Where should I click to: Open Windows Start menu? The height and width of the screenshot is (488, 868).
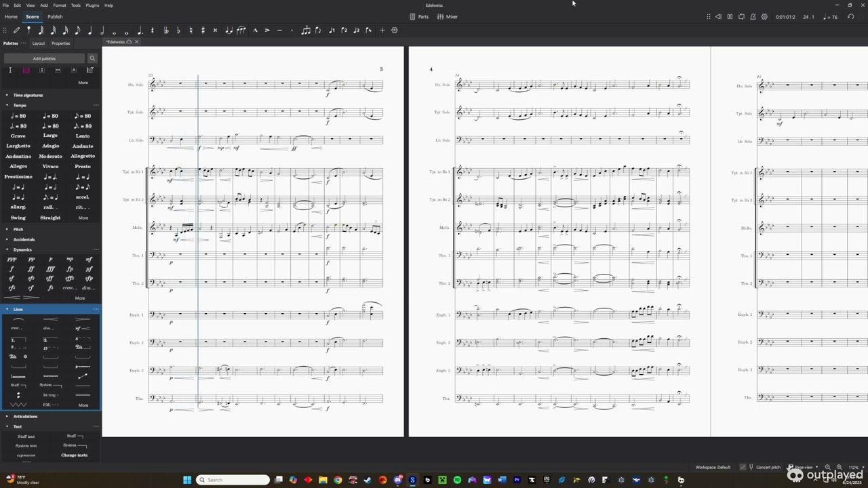tap(187, 480)
